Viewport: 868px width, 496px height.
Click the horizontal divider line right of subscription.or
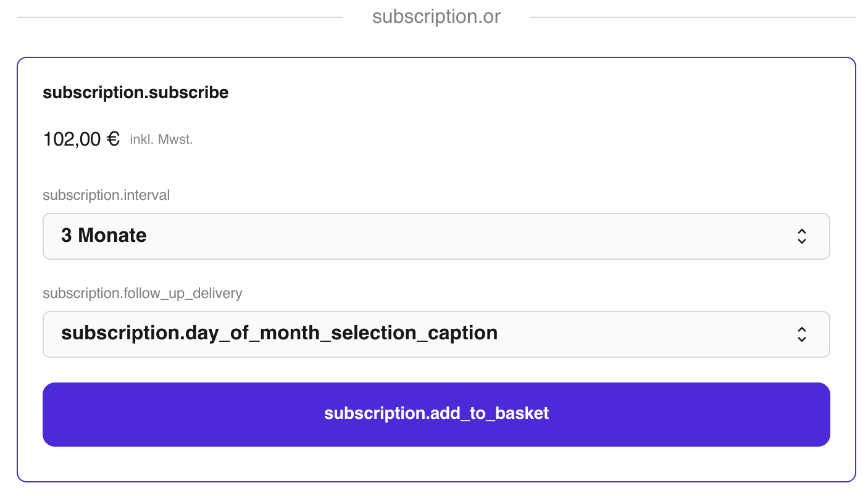tap(693, 17)
